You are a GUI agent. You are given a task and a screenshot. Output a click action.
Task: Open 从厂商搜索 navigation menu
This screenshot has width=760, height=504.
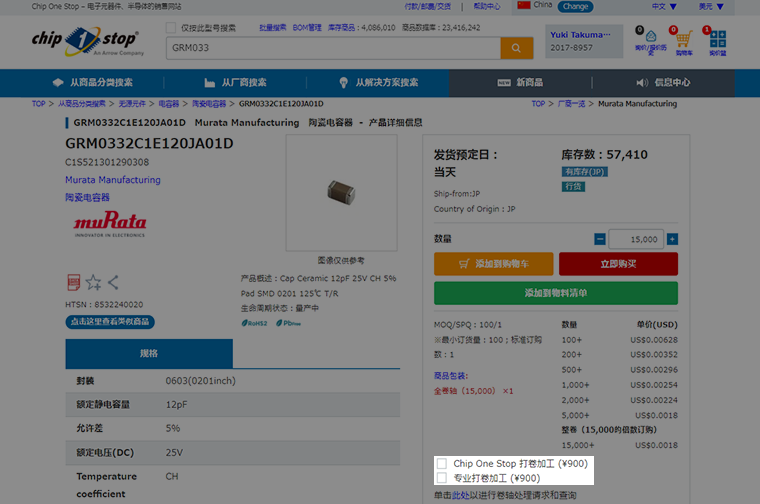coord(236,82)
